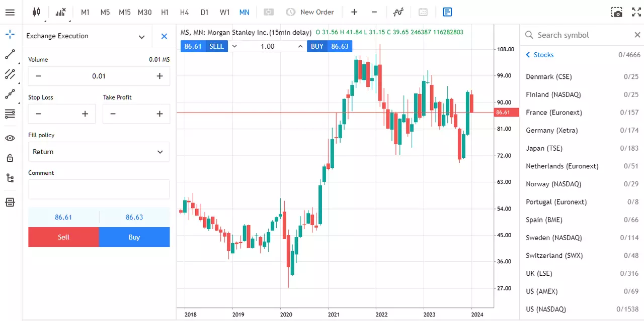
Task: Open the Germany (Xetra) stock group
Action: tap(582, 131)
